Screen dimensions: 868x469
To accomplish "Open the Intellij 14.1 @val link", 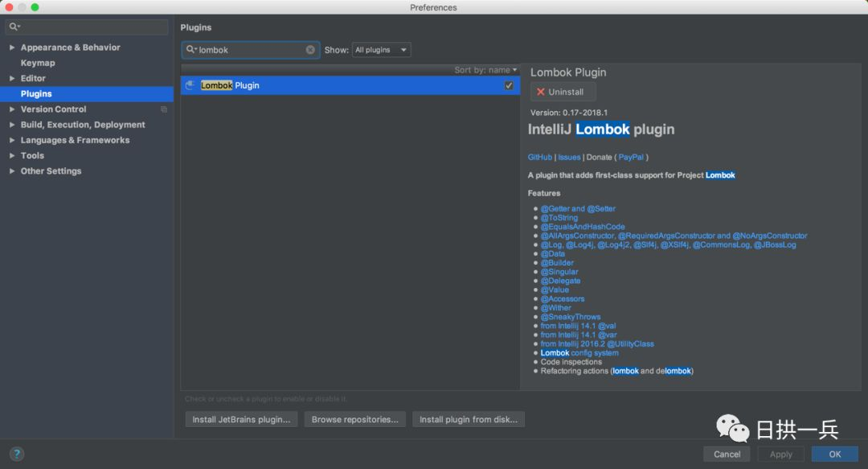I will tap(578, 326).
